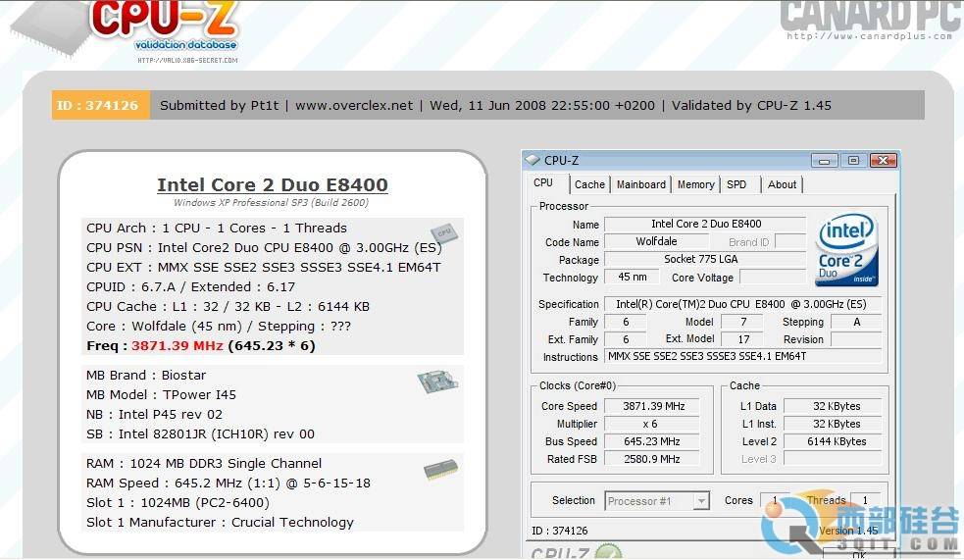Click the Instructions field MMX SSE list
Viewport: 964px width, 560px height.
(x=742, y=357)
